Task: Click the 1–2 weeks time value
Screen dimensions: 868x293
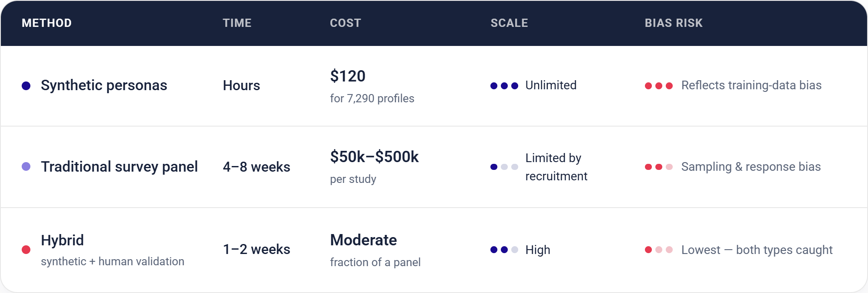Action: [x=256, y=249]
